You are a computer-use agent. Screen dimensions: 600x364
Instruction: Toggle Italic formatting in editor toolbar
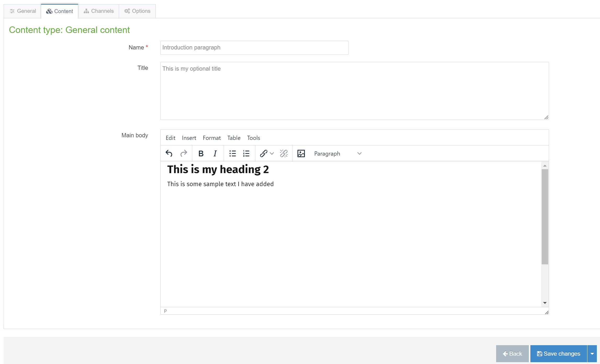pyautogui.click(x=215, y=153)
